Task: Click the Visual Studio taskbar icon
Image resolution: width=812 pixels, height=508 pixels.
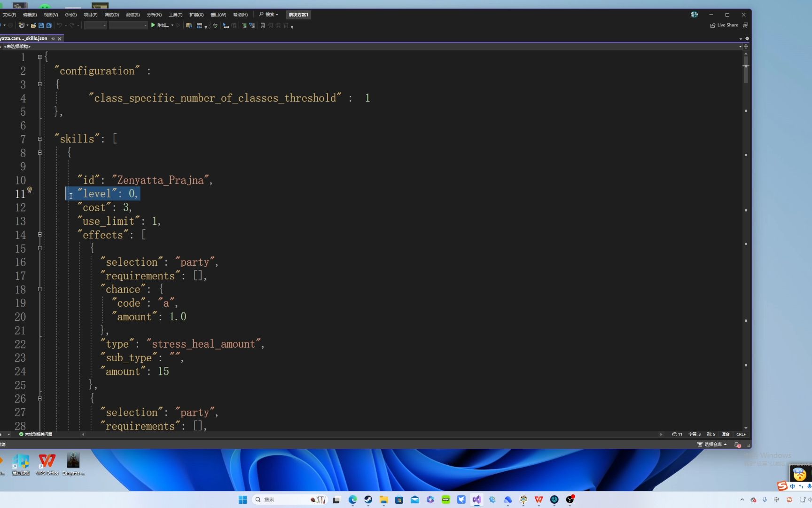Action: coord(477,500)
